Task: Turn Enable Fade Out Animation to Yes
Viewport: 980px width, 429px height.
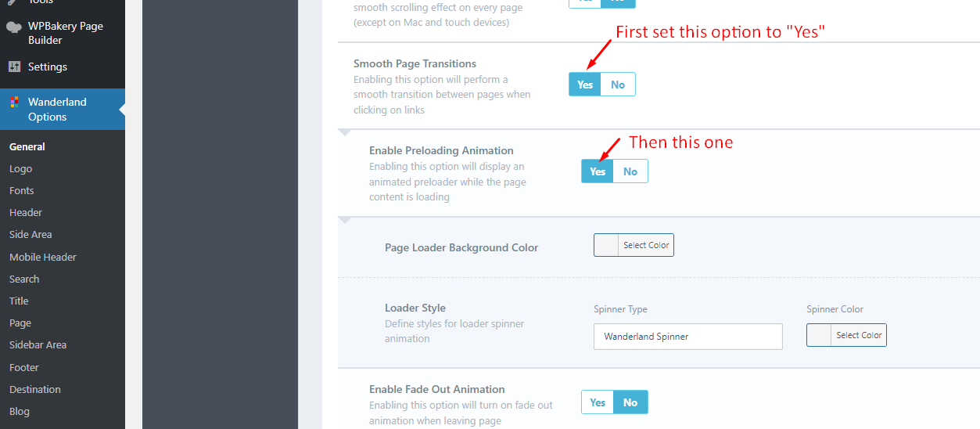Action: [x=598, y=402]
